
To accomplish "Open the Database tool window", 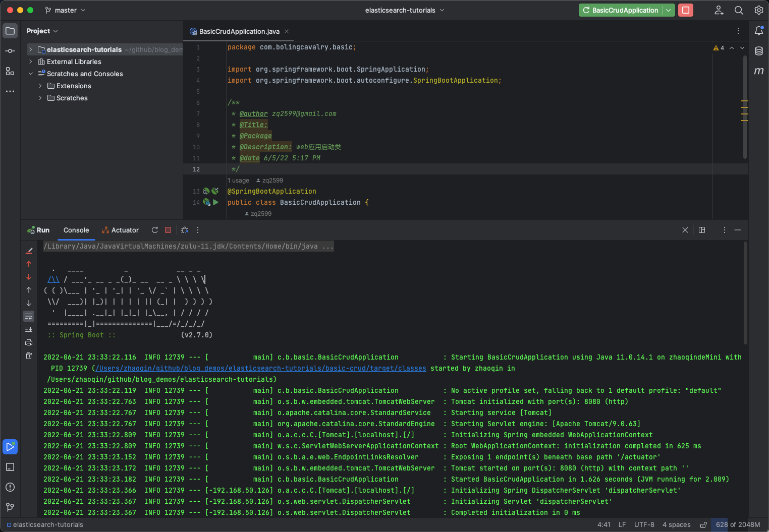I will point(759,51).
